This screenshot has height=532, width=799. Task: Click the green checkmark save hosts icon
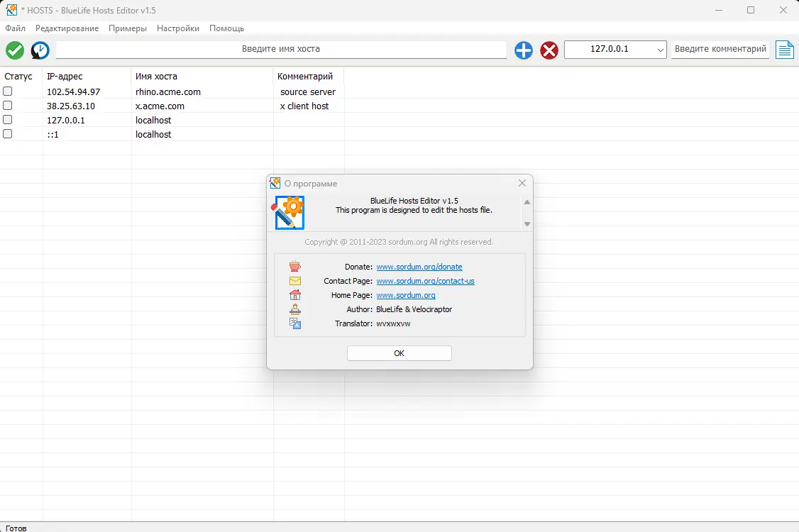click(x=14, y=50)
